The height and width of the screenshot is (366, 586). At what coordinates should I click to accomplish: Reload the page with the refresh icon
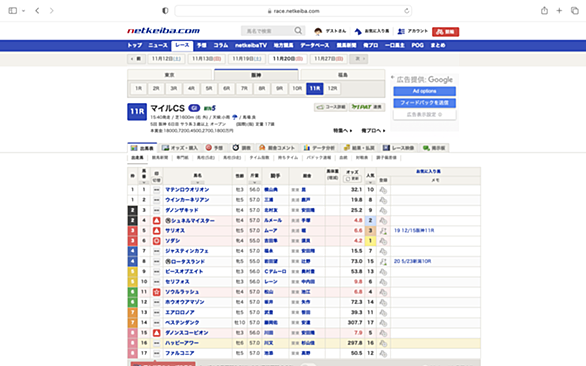[407, 11]
